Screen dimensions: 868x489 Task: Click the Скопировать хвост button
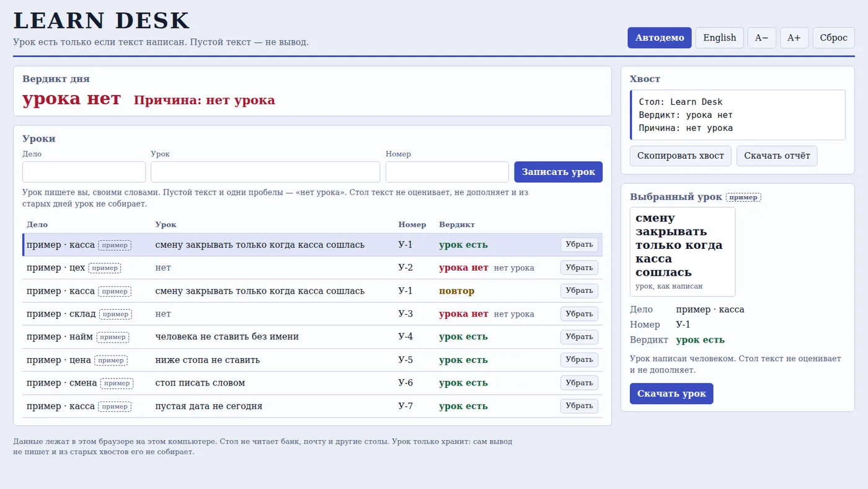pyautogui.click(x=680, y=156)
